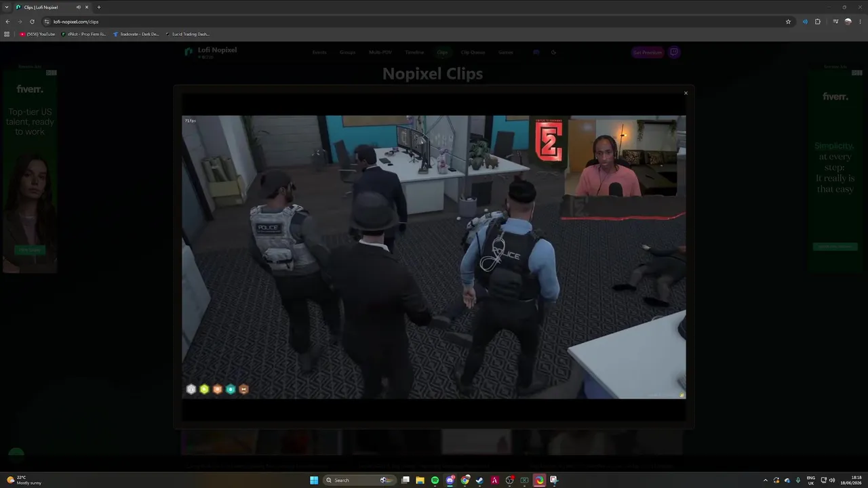Open the red A app on taskbar
This screenshot has width=868, height=488.
494,480
